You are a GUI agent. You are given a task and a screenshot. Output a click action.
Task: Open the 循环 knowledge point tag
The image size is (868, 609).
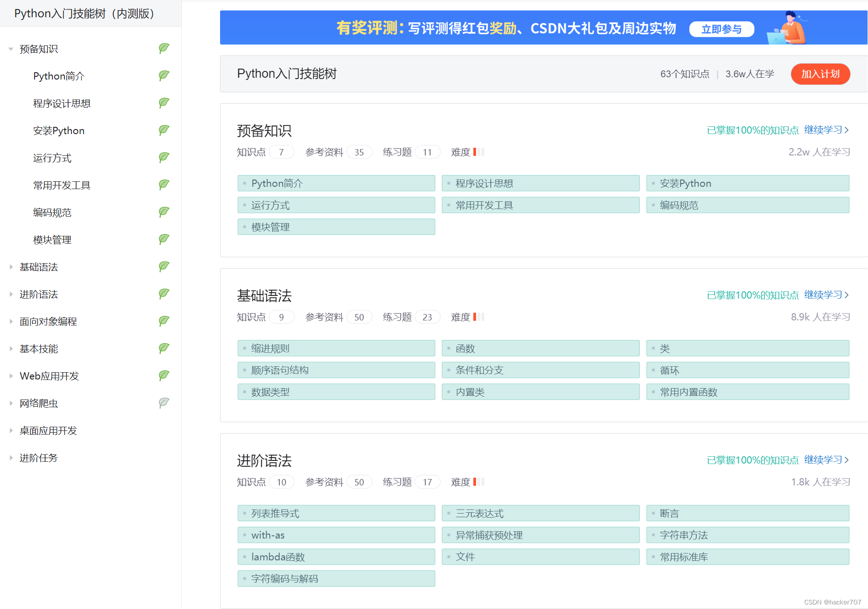coord(748,370)
